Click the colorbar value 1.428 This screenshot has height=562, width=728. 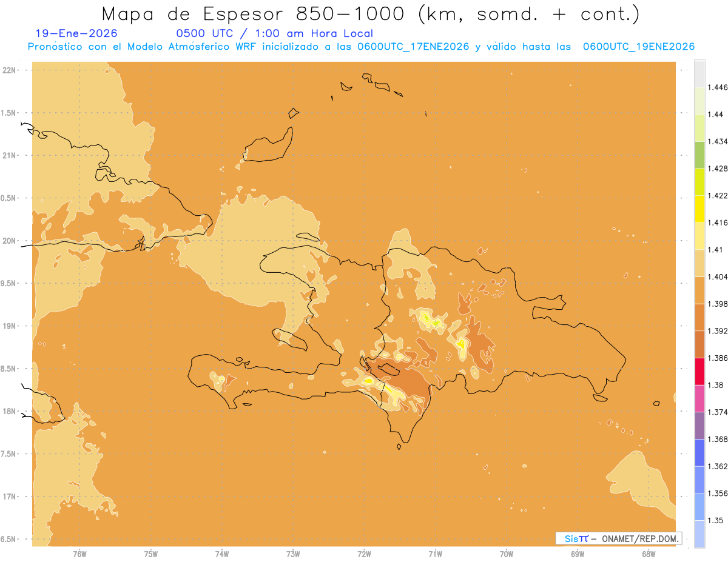click(717, 169)
